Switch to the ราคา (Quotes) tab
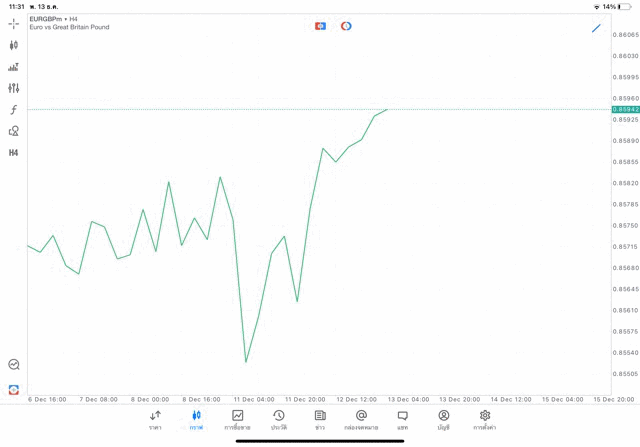640x447 pixels. tap(155, 420)
